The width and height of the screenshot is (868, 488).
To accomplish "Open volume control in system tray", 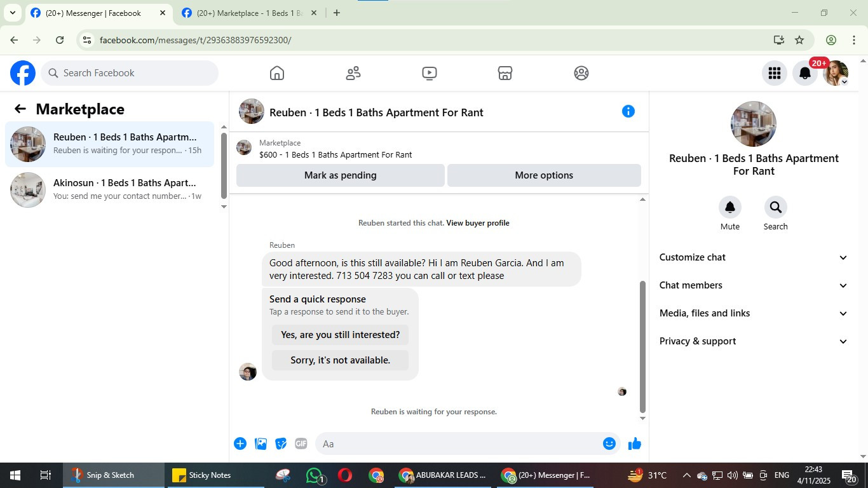I will tap(733, 475).
